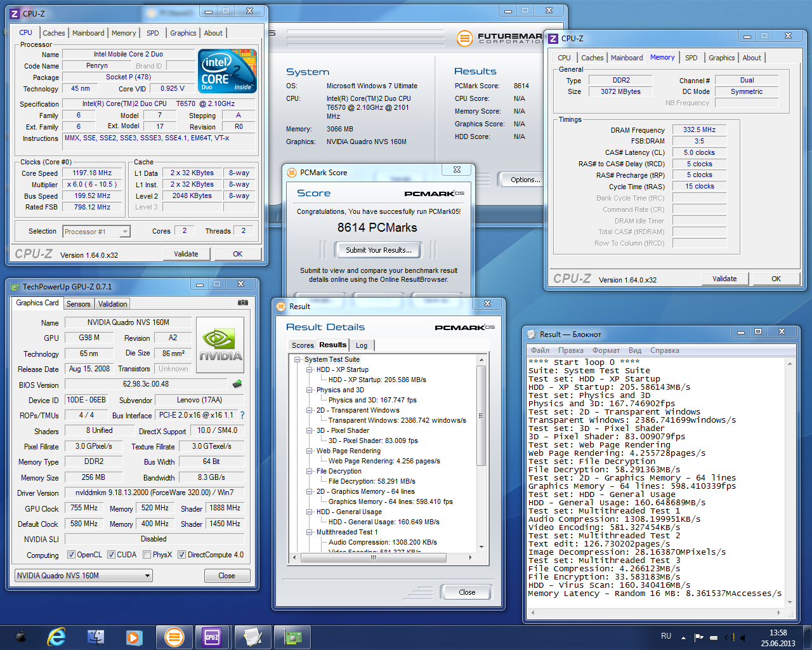
Task: Click the PCMark Score dialog title icon
Action: (x=292, y=173)
